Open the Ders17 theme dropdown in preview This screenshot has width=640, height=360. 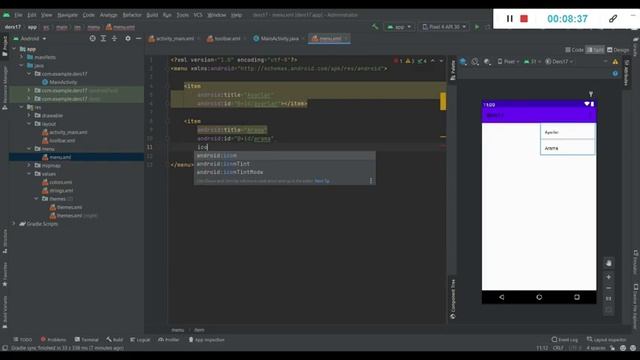click(x=559, y=62)
